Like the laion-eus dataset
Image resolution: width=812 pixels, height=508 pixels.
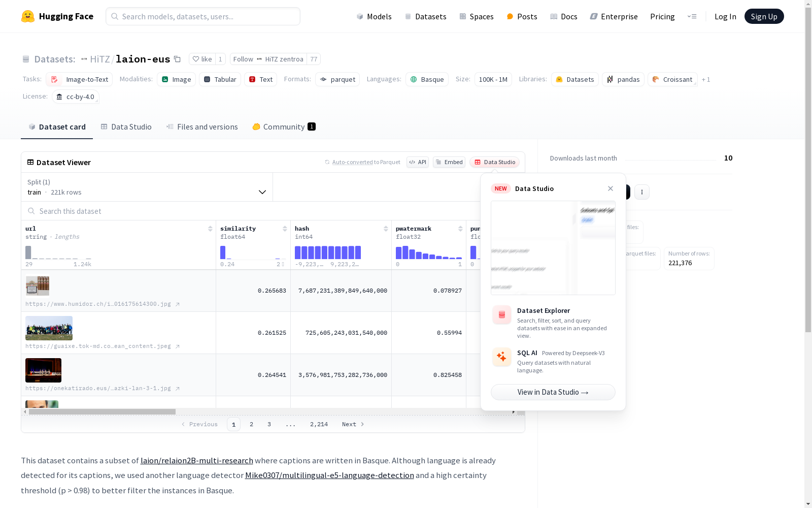coord(202,59)
